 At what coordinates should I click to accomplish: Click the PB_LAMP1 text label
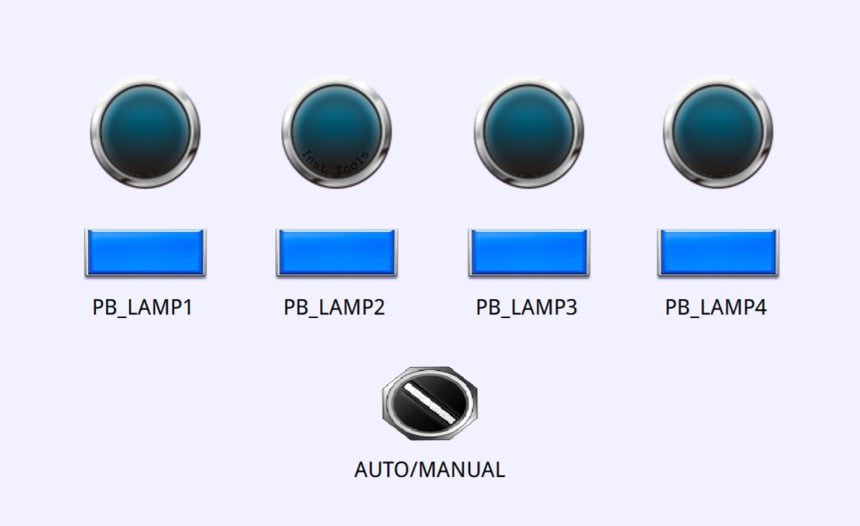click(x=143, y=308)
